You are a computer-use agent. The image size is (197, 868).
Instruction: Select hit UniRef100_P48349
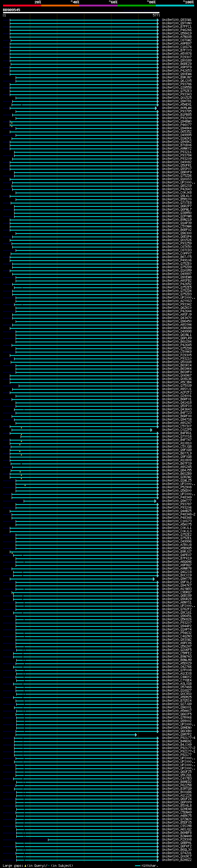(x=177, y=497)
